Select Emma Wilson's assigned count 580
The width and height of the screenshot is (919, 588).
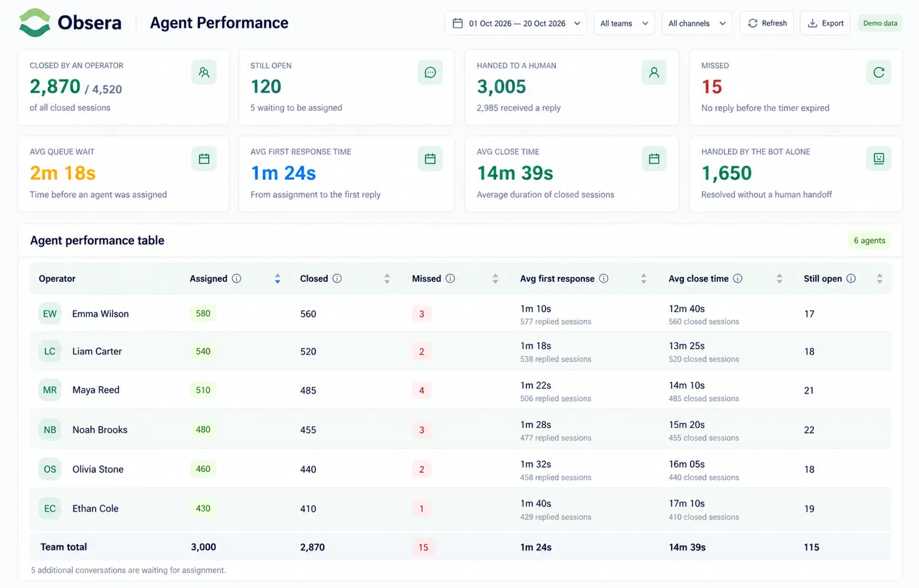click(203, 314)
